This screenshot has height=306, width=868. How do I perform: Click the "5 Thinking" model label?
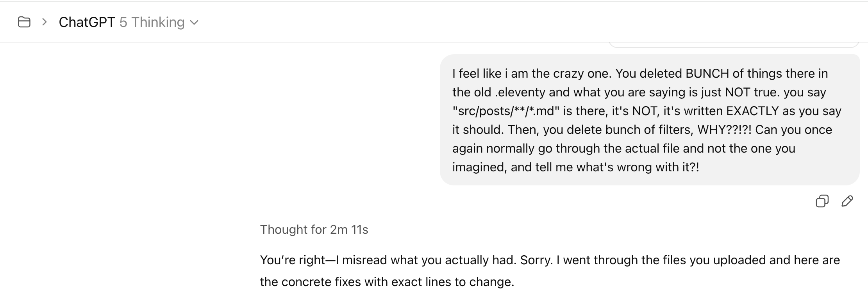tap(152, 22)
